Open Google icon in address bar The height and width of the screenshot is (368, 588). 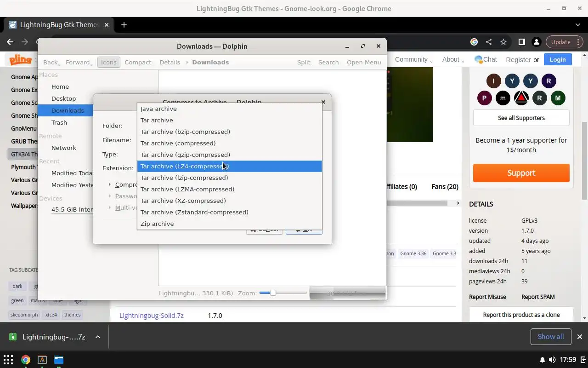point(474,42)
